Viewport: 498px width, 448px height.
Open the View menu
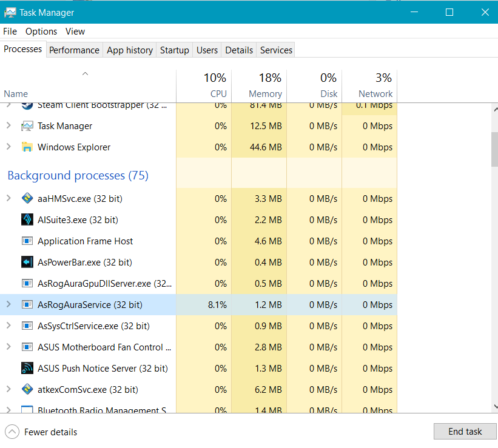75,32
